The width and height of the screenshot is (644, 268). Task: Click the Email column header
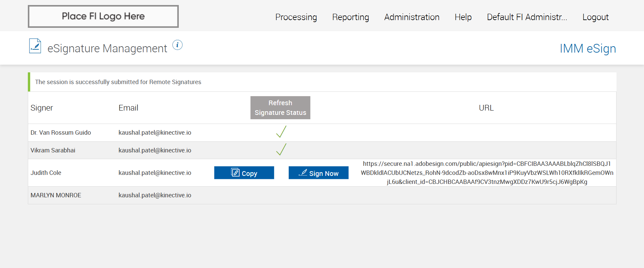[128, 108]
